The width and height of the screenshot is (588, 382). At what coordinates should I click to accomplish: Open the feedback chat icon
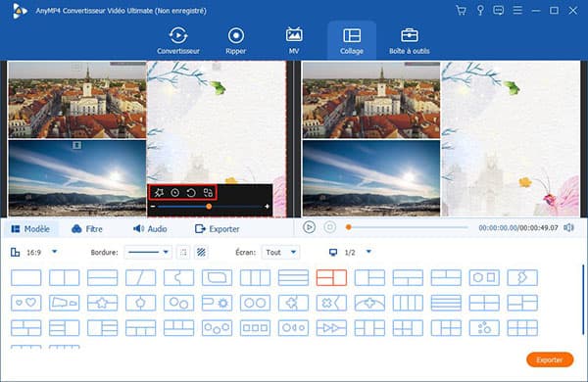(499, 11)
